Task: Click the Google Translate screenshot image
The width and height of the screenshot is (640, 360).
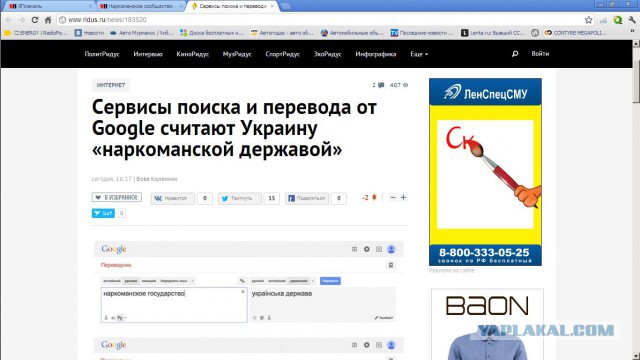Action: (249, 282)
